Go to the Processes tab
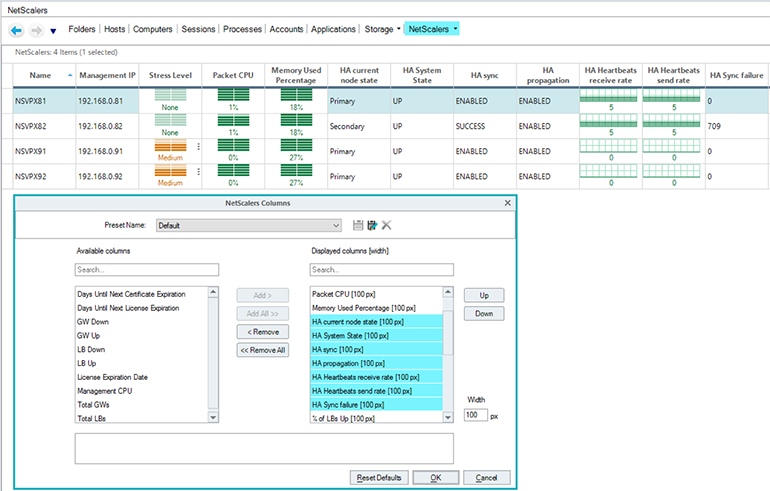The height and width of the screenshot is (491, 770). pyautogui.click(x=242, y=29)
